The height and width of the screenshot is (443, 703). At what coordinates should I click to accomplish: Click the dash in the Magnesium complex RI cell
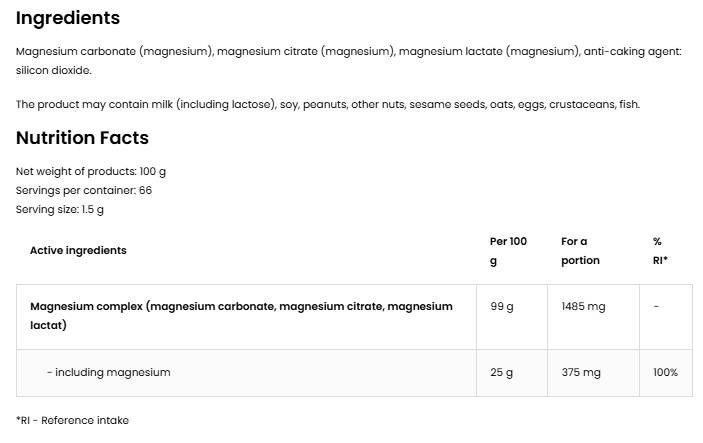(656, 307)
